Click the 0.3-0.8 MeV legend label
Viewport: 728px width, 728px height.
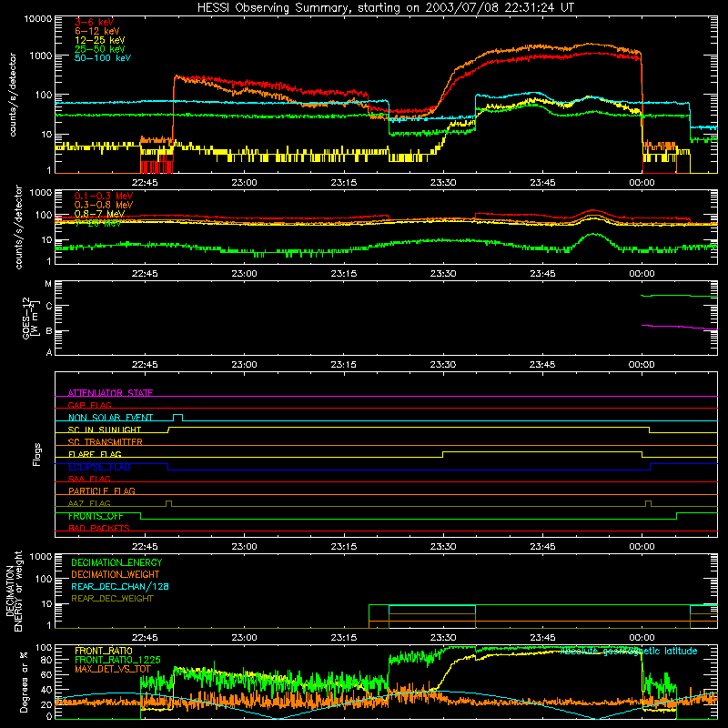click(x=104, y=205)
